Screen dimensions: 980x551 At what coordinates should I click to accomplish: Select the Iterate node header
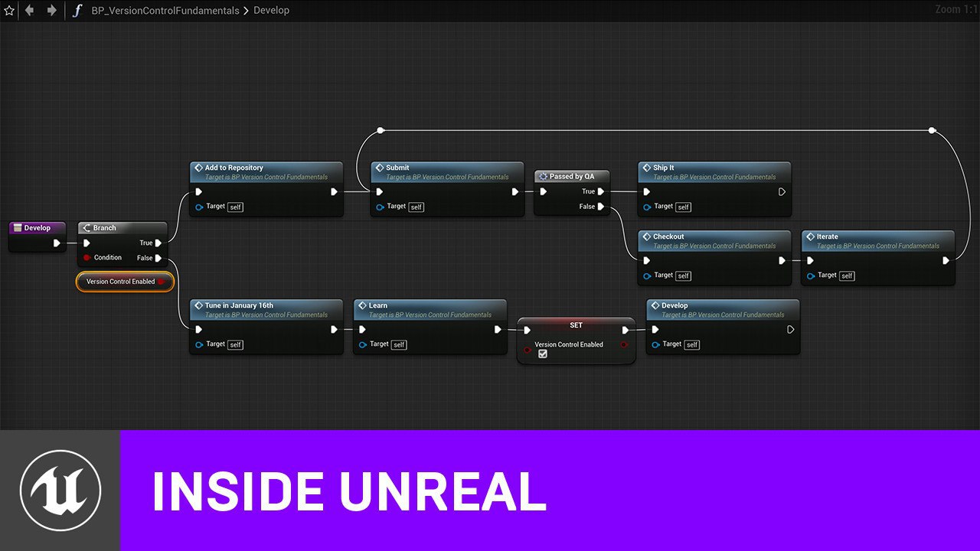coord(878,240)
